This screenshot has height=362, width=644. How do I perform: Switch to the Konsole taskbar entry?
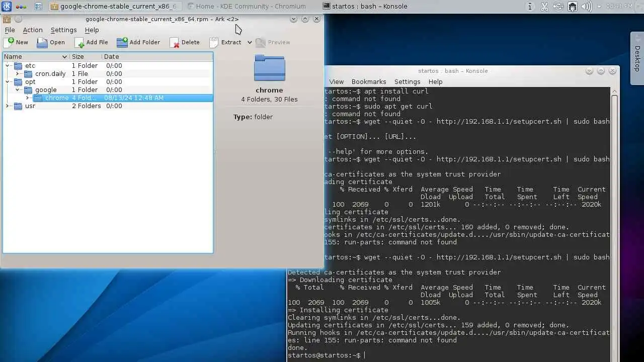point(365,7)
